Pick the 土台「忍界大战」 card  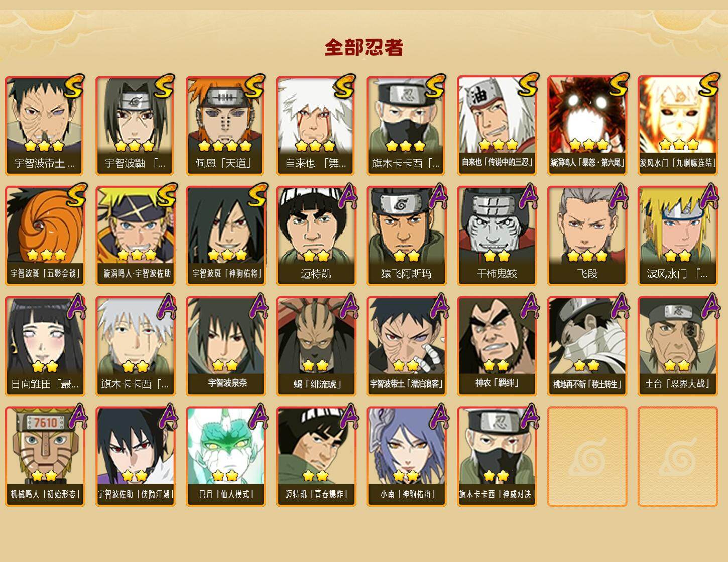(x=677, y=346)
